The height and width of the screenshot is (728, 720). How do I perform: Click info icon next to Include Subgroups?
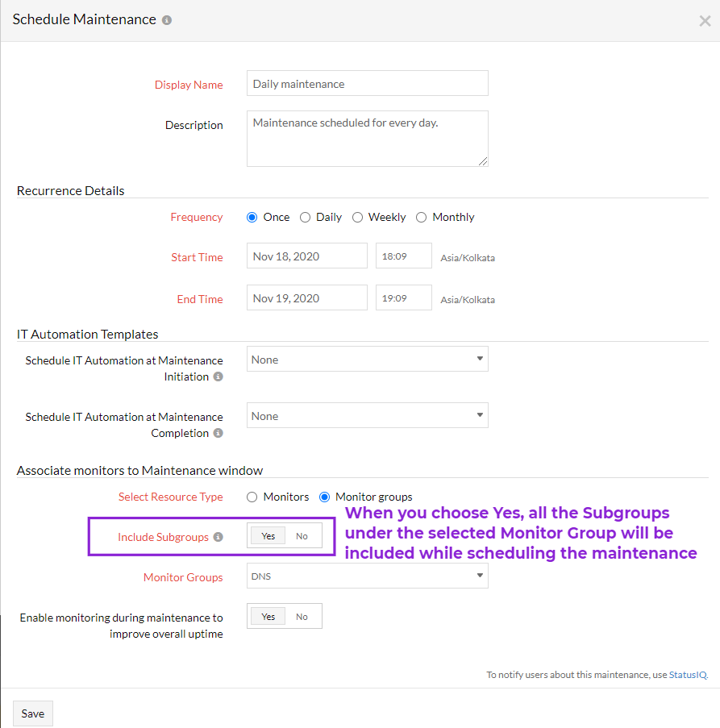pyautogui.click(x=218, y=537)
